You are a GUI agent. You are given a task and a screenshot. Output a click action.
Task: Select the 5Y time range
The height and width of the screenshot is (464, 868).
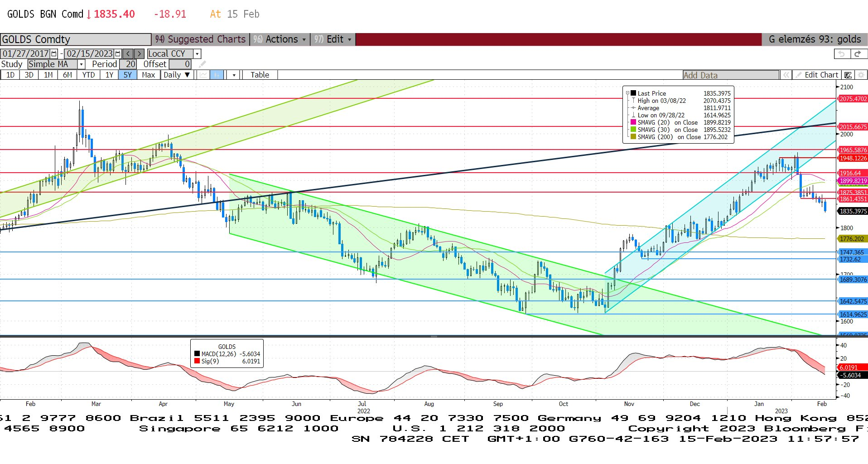(x=128, y=75)
